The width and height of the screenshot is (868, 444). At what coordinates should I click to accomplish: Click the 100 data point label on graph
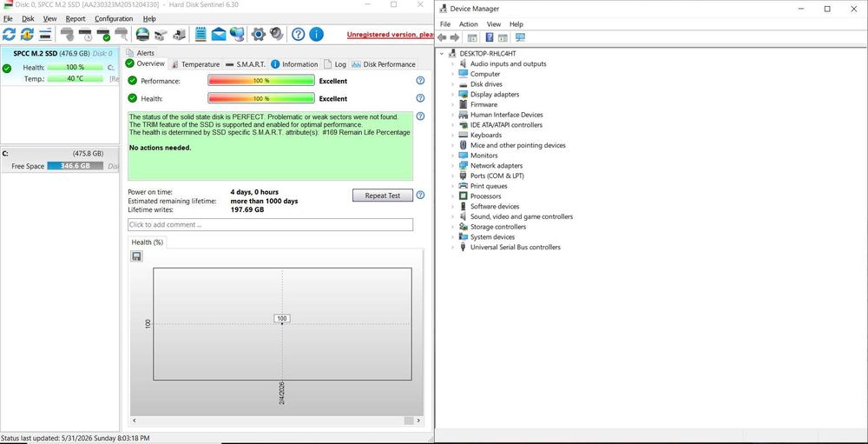(282, 318)
